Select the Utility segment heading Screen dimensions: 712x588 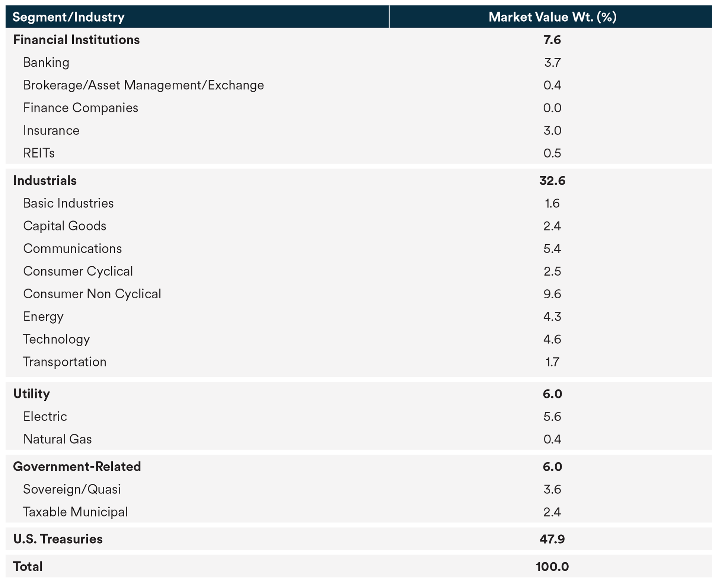point(31,394)
